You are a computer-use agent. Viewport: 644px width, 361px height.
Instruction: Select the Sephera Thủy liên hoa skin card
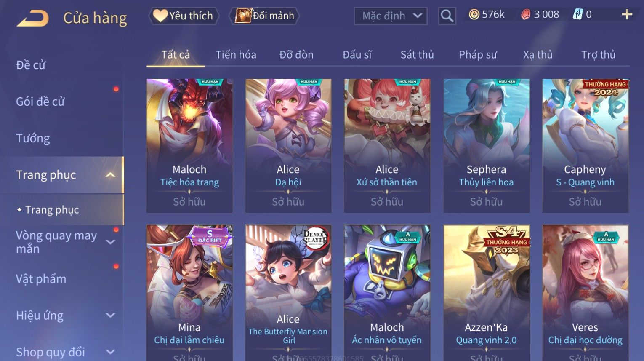pos(486,145)
